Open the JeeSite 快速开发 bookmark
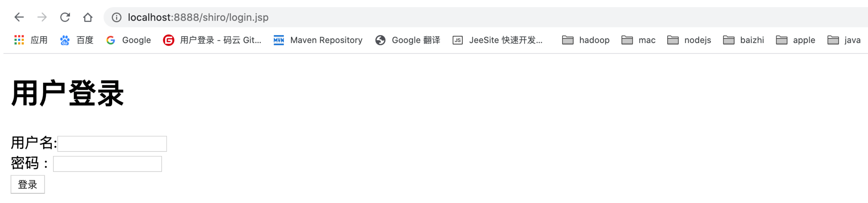 [498, 40]
